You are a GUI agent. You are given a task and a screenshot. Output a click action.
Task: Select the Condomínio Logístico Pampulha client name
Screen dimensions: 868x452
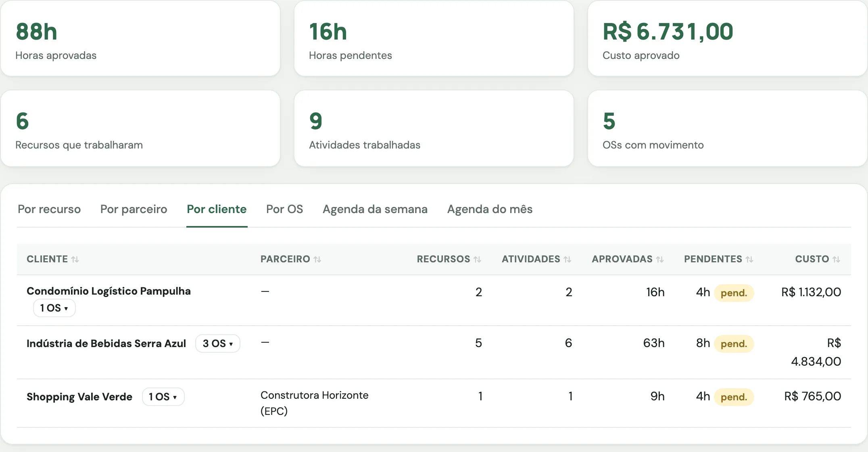pos(108,291)
